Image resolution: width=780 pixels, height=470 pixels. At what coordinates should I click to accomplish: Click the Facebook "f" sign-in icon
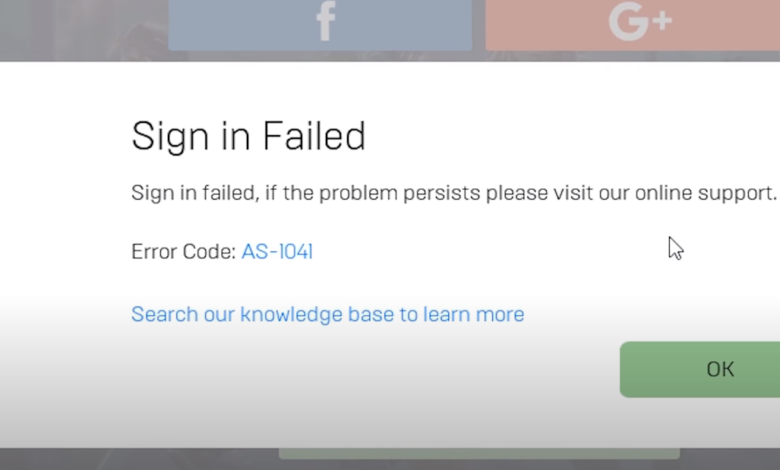324,22
